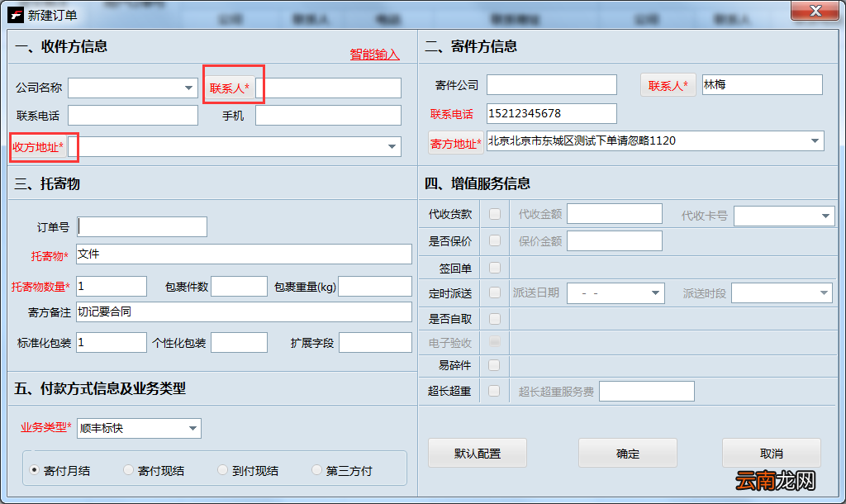Click the 包裹件数 input field
846x504 pixels.
[x=239, y=286]
